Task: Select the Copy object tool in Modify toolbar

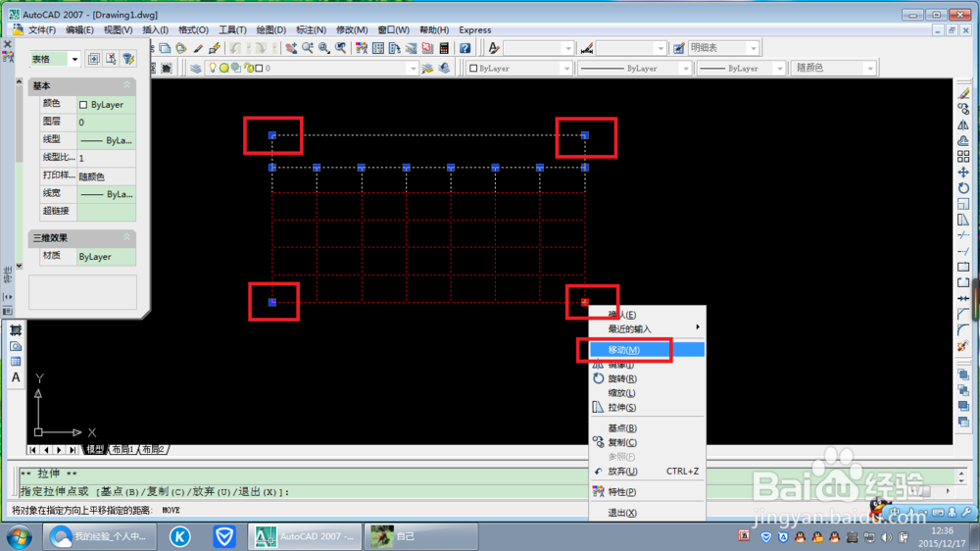Action: point(963,109)
